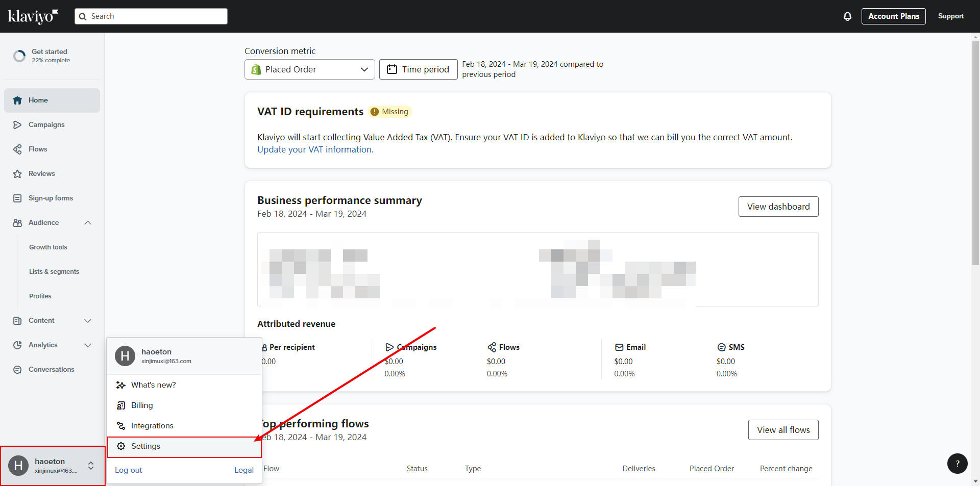Click the Account Plans button
This screenshot has width=980, height=486.
coord(894,16)
